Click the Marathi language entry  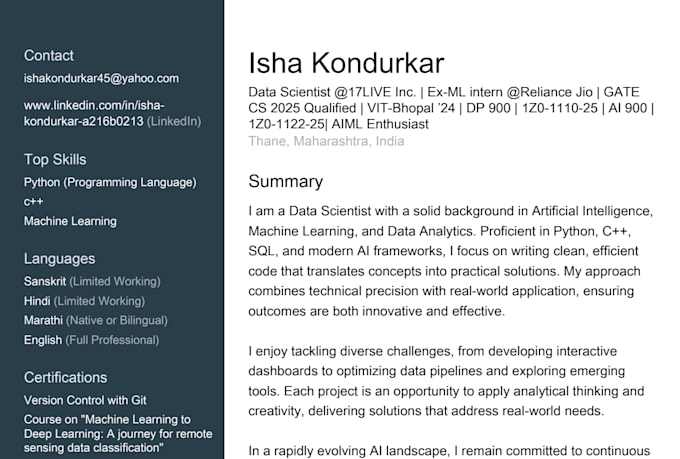pos(95,321)
